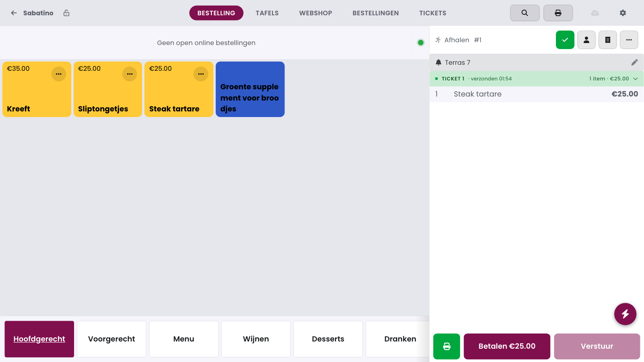Open the lightning quick action button
The width and height of the screenshot is (644, 362).
[625, 314]
